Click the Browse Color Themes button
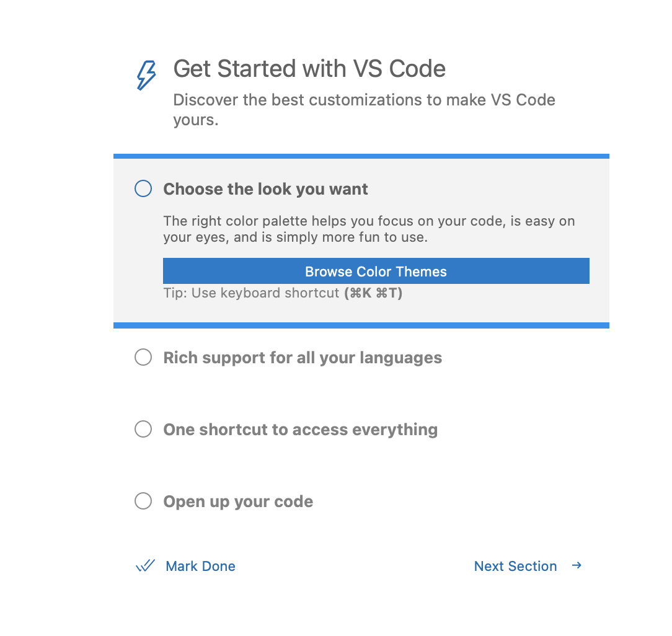The height and width of the screenshot is (636, 672). [x=376, y=271]
